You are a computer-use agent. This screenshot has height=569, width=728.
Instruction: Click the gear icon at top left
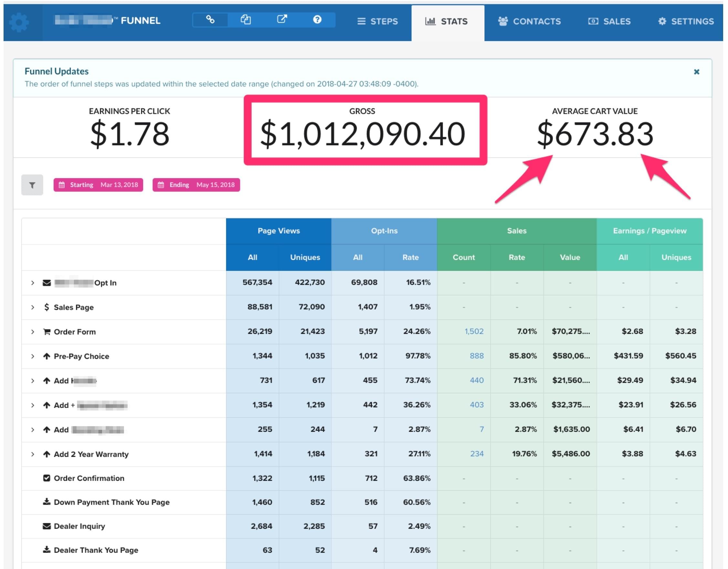click(19, 22)
